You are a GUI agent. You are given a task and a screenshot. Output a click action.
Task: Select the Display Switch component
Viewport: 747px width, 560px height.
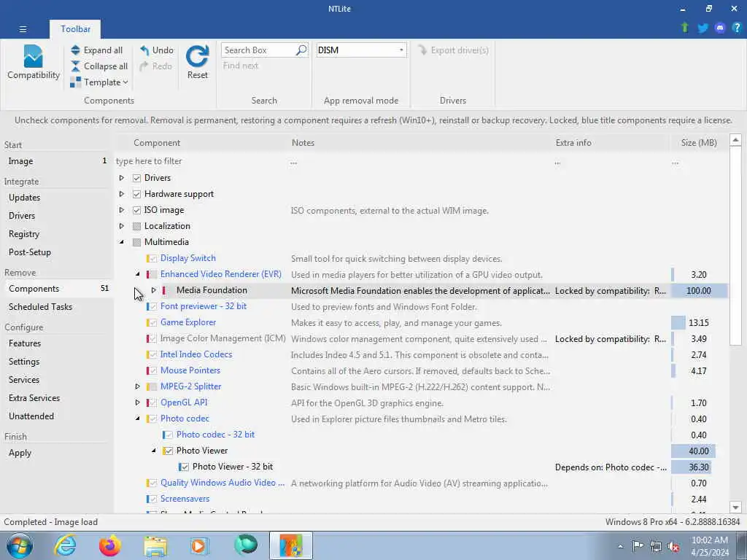(x=187, y=258)
